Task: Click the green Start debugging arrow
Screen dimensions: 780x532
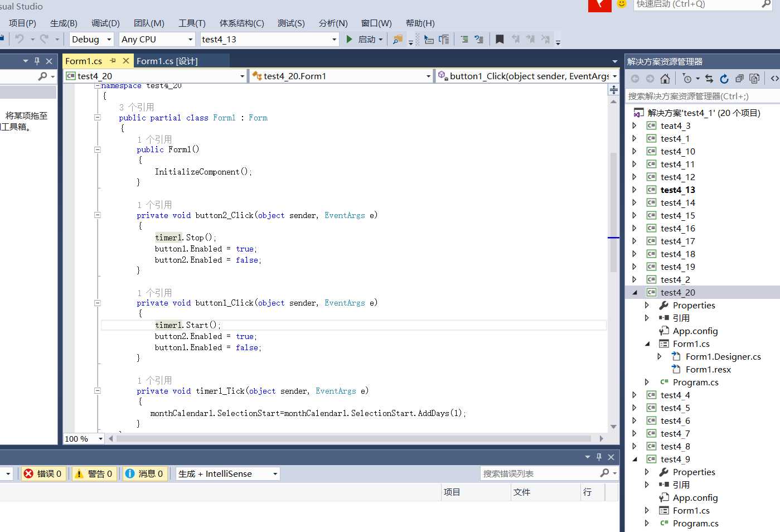Action: (349, 39)
